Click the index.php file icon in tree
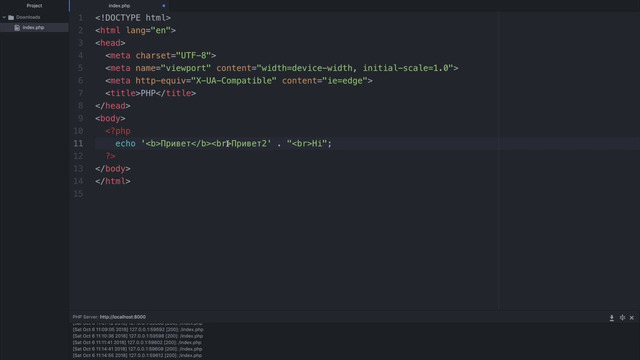This screenshot has width=640, height=360. pyautogui.click(x=17, y=28)
